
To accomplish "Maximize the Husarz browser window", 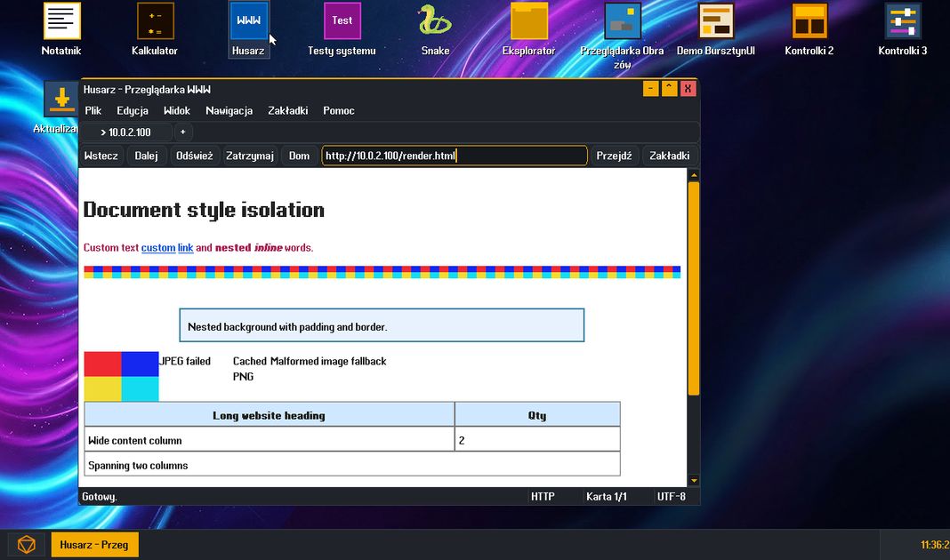I will pos(669,89).
